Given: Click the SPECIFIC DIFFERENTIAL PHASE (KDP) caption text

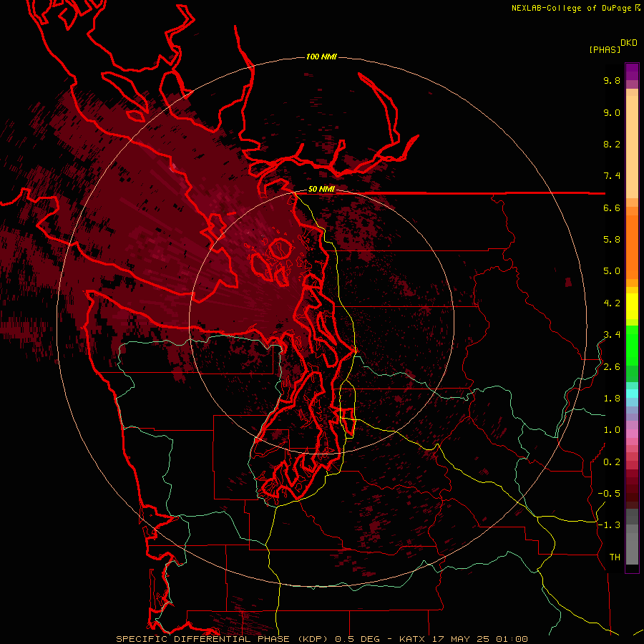Looking at the screenshot, I should (x=223, y=639).
